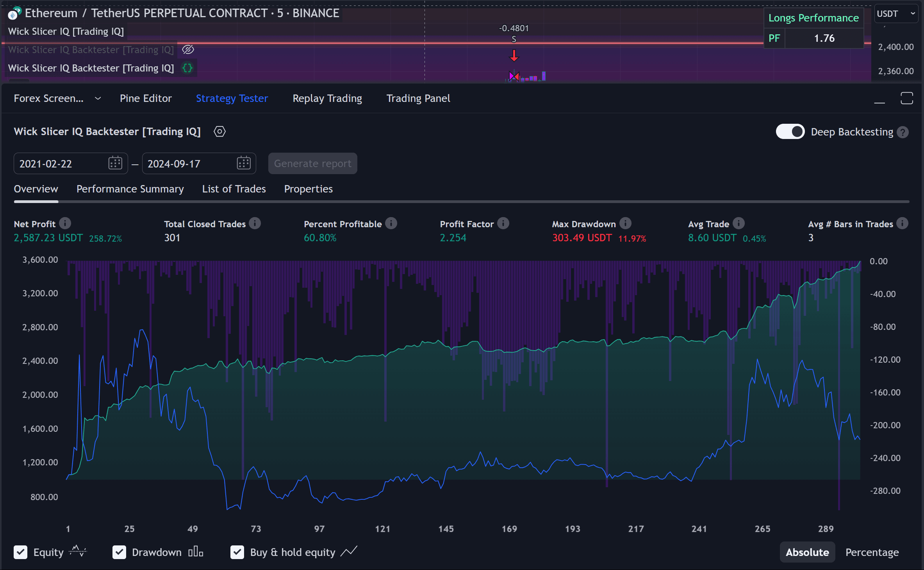This screenshot has width=924, height=570.
Task: Uncheck the Equity checkbox
Action: pyautogui.click(x=21, y=552)
